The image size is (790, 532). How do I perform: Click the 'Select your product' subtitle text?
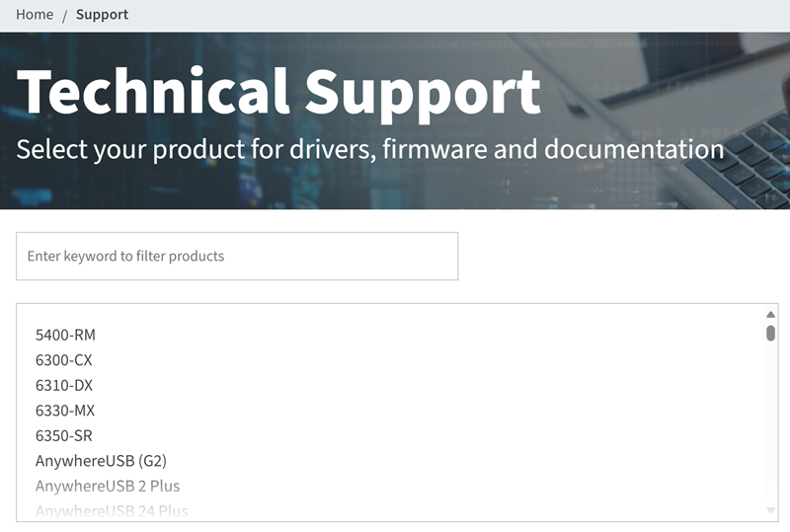click(370, 150)
